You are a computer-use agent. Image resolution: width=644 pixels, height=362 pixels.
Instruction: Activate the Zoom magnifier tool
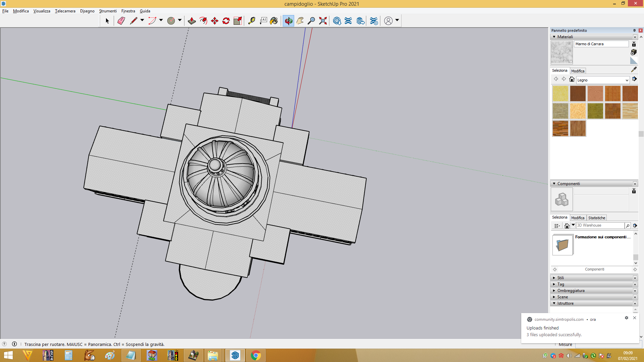tap(311, 21)
